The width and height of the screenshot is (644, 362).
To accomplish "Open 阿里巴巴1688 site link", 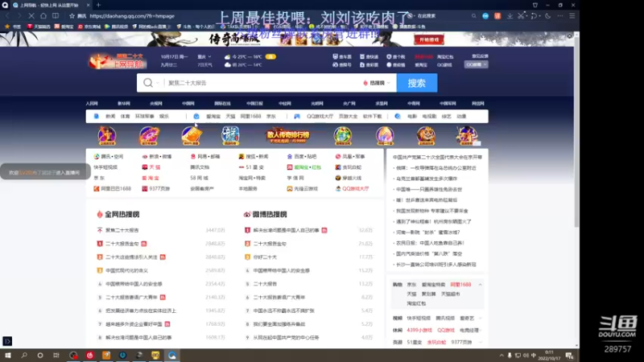I will click(112, 188).
